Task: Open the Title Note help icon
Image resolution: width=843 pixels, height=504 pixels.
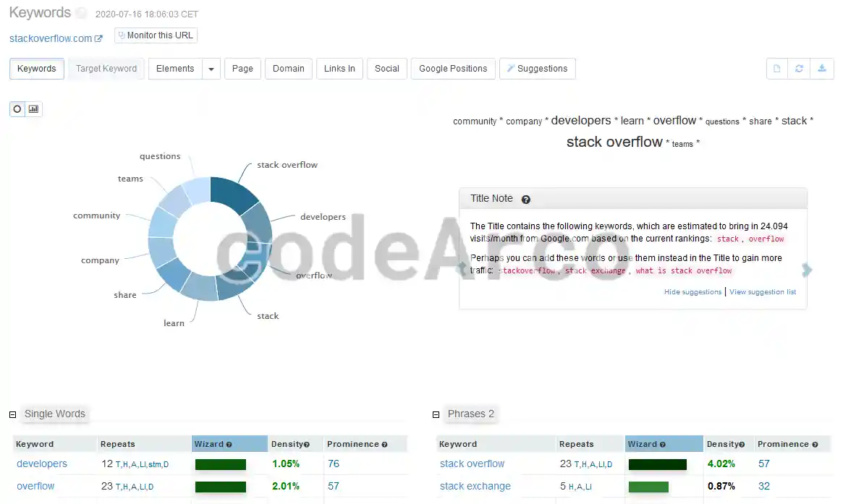Action: [x=526, y=200]
